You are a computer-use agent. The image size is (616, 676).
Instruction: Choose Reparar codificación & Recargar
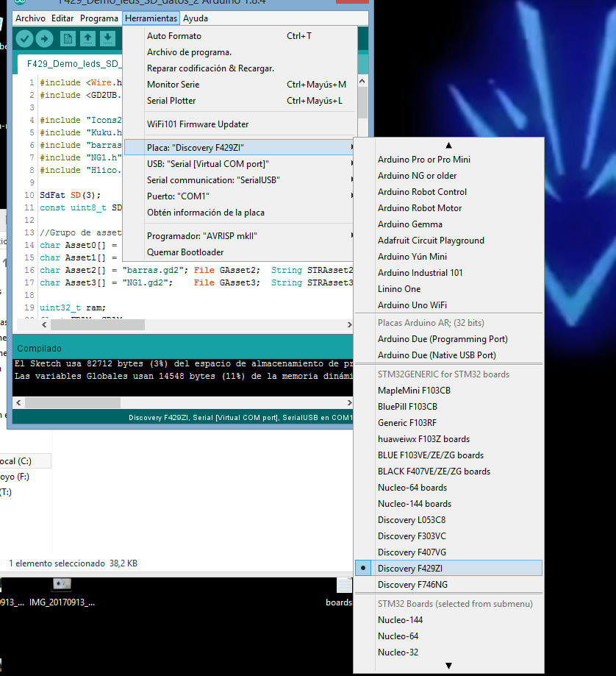tap(241, 68)
